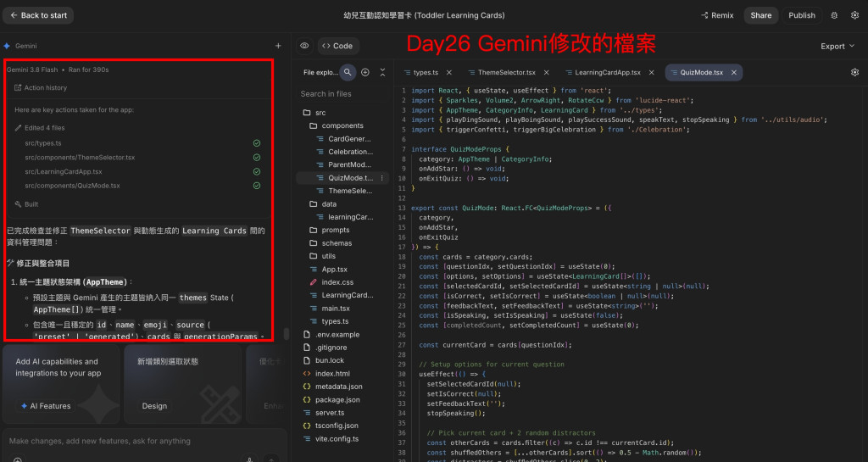Open the Remix option
This screenshot has height=462, width=868.
[x=717, y=15]
